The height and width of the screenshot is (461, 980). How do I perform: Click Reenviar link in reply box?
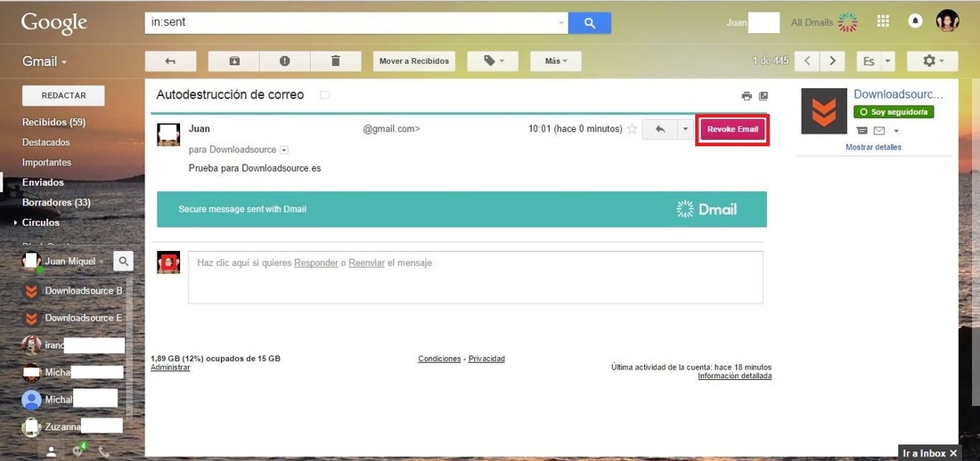[367, 263]
